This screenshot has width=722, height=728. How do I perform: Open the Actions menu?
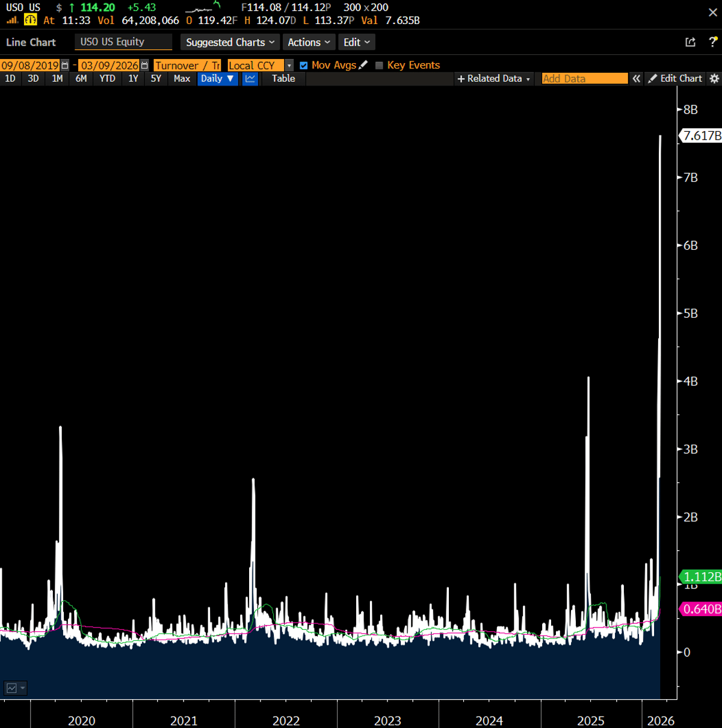click(309, 42)
